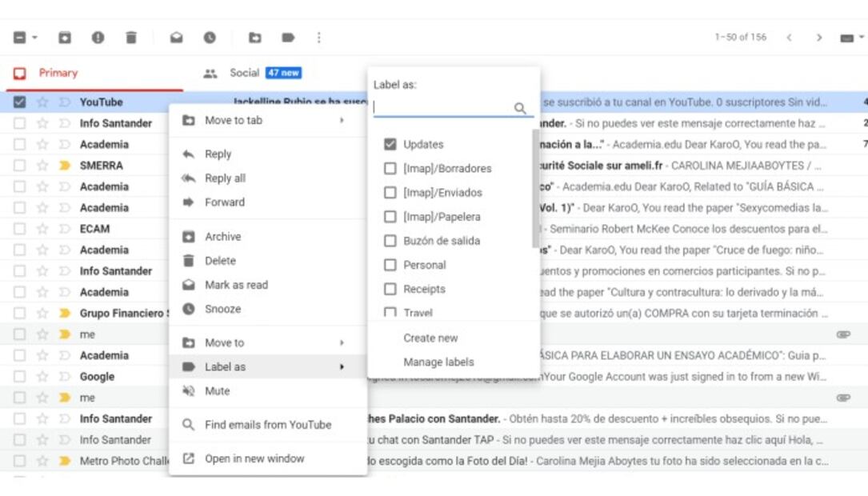Viewport: 868px width, 496px height.
Task: Expand the Move to submenu arrow
Action: 342,342
